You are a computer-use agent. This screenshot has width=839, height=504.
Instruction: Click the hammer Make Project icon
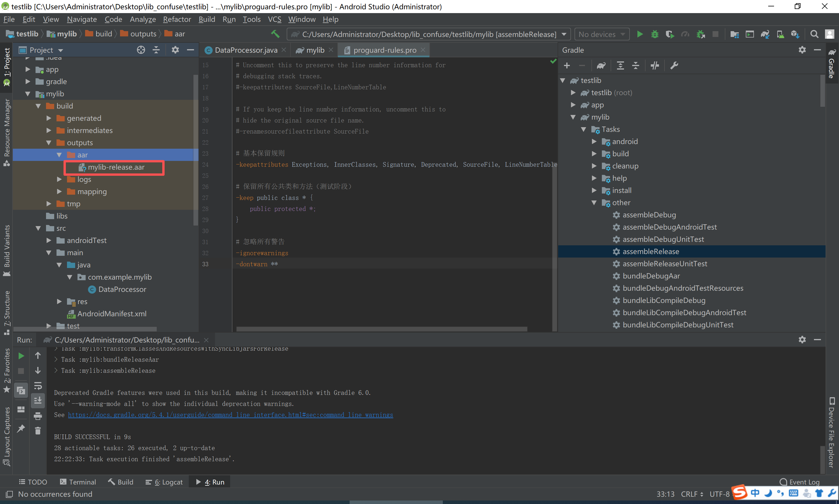click(x=275, y=34)
